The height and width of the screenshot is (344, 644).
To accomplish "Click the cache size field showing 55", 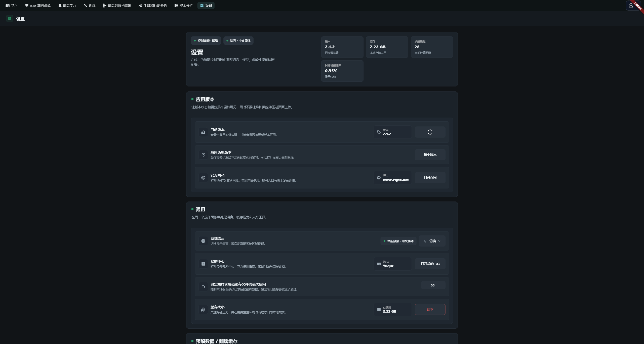I will (x=433, y=285).
